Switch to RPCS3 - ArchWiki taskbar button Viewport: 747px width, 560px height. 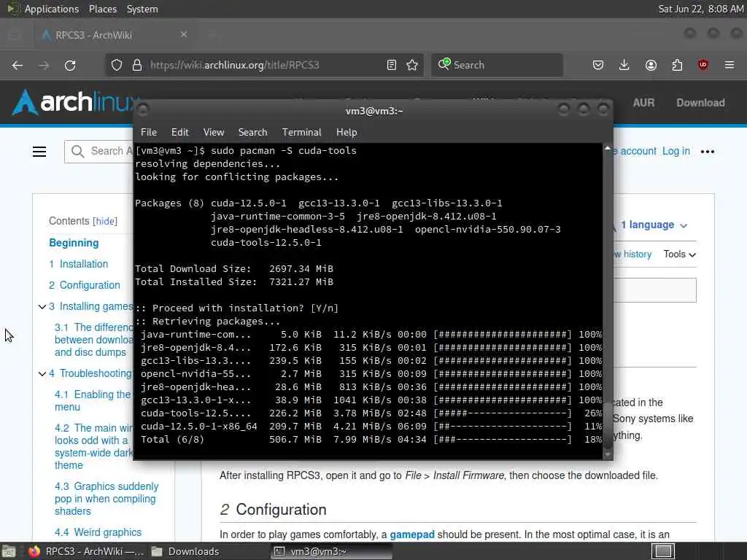coord(86,551)
